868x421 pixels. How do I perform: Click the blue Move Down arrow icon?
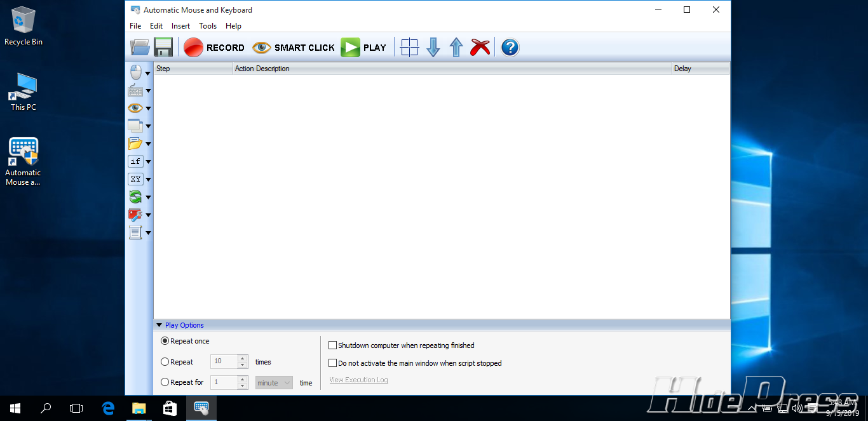(x=433, y=48)
